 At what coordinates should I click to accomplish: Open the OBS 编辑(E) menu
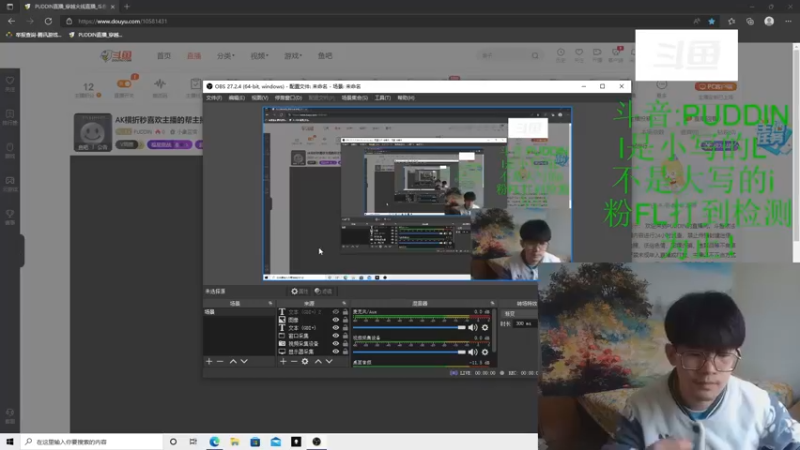tap(236, 97)
